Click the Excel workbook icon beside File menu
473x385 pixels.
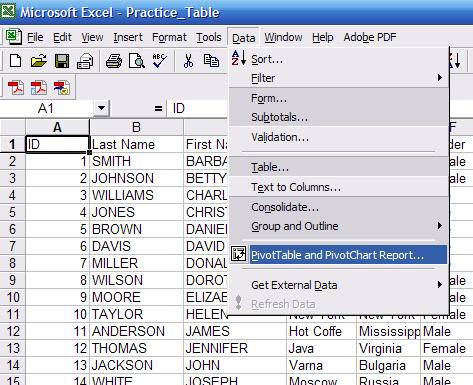pyautogui.click(x=14, y=37)
